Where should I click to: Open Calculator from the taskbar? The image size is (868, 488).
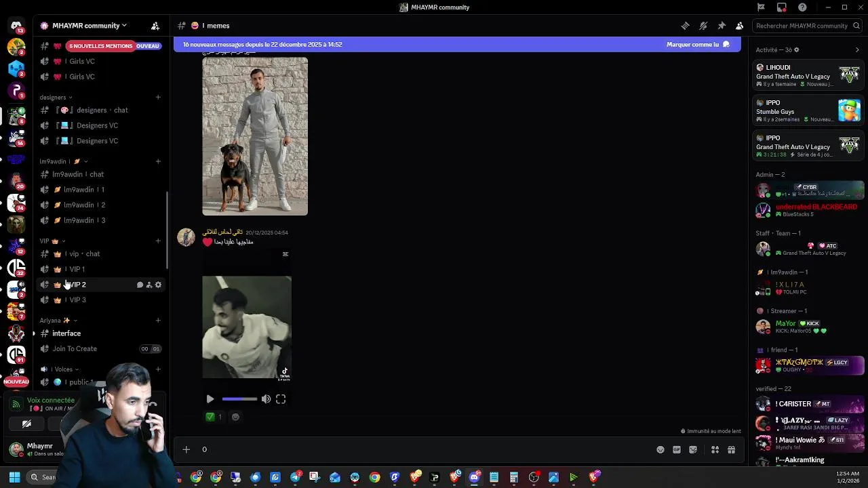(514, 477)
